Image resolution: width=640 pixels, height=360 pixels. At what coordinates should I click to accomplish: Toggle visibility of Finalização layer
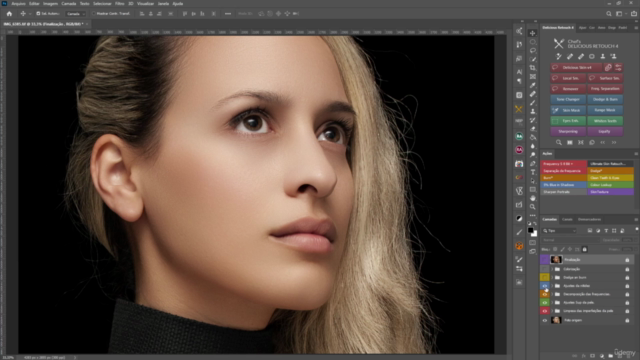coord(544,260)
